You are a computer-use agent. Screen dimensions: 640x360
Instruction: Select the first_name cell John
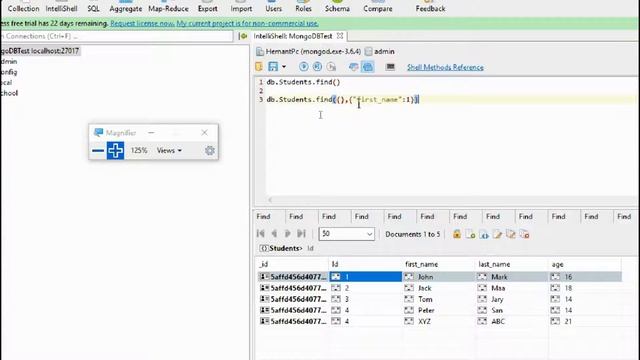pyautogui.click(x=439, y=277)
